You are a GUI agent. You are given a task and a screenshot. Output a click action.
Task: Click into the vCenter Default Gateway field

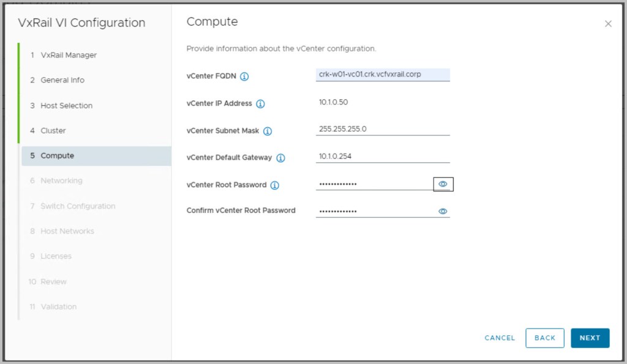coord(382,157)
